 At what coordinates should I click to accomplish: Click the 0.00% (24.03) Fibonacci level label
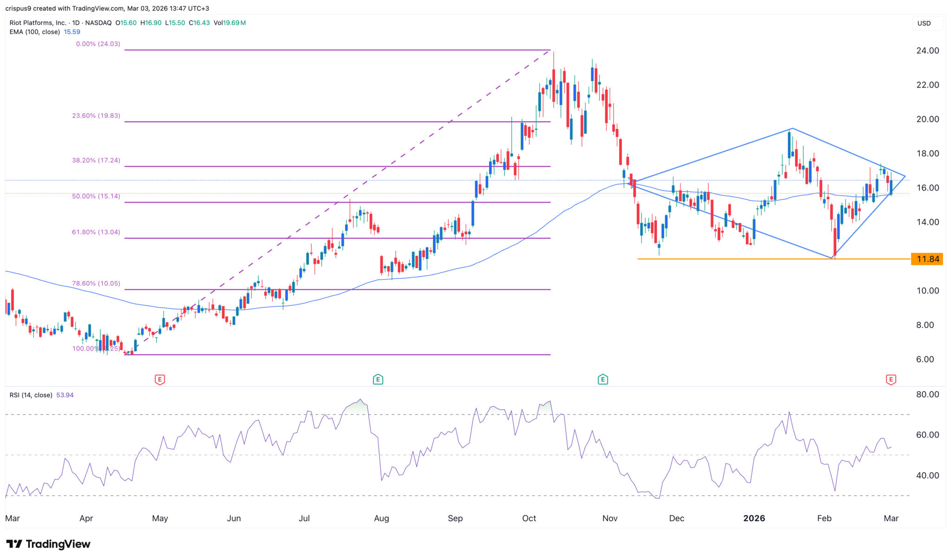tap(98, 44)
